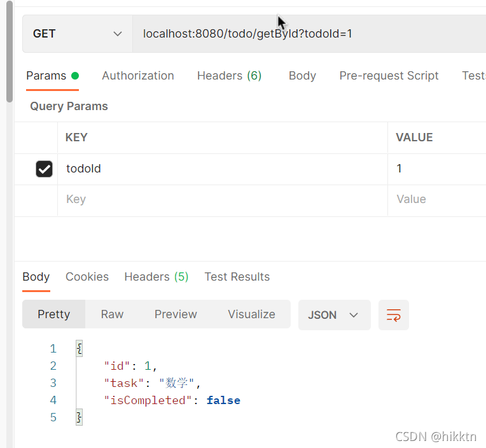
Task: Click the "id" key in the response
Action: point(117,366)
